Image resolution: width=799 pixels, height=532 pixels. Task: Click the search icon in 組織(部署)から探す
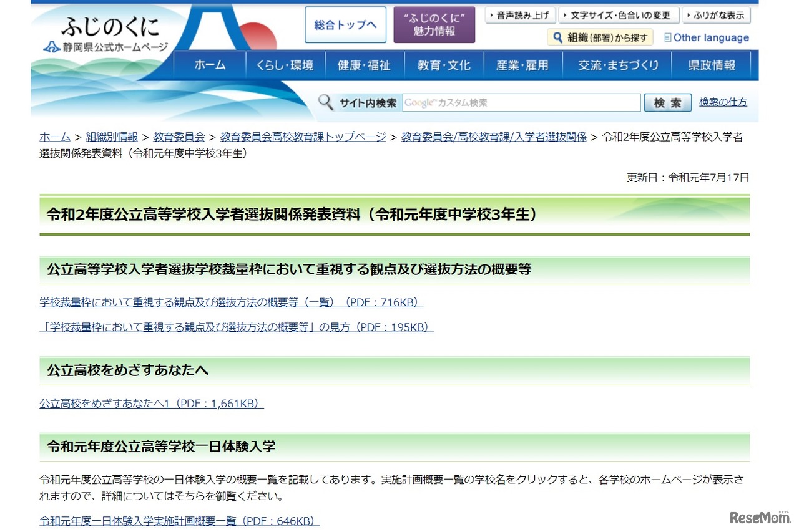[x=557, y=37]
